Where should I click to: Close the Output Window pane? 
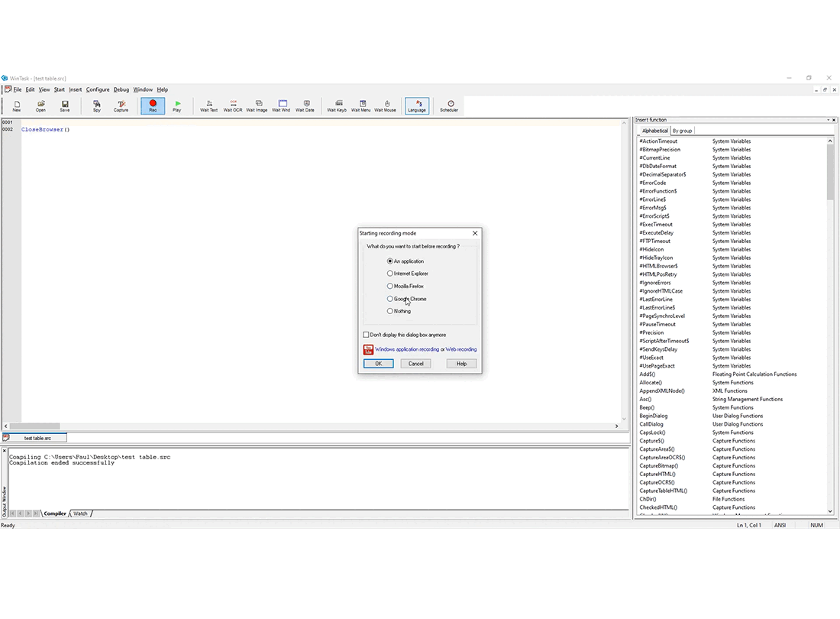tap(5, 451)
